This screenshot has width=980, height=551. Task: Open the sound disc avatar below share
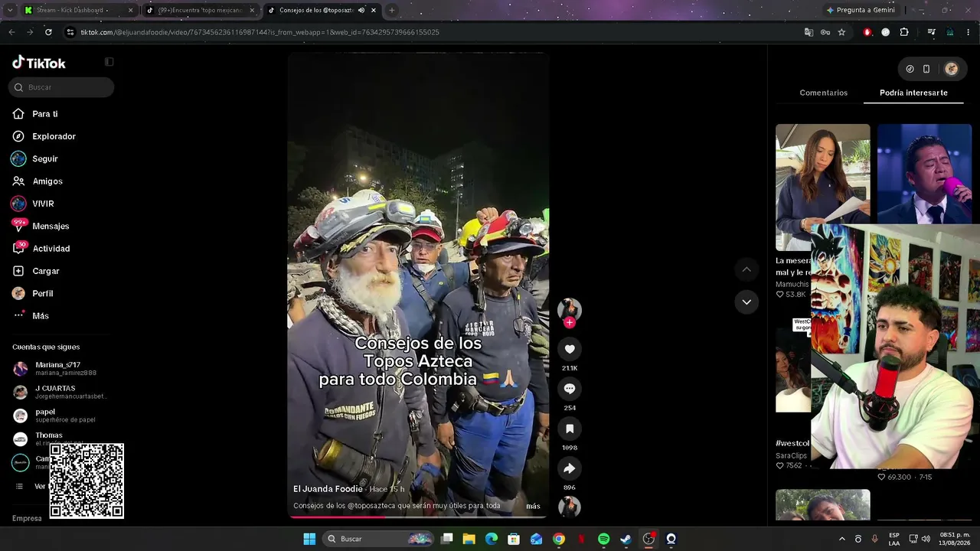(x=570, y=507)
